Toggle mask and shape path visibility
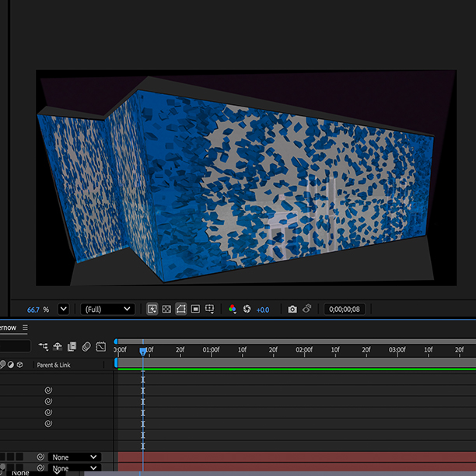Viewport: 476px width, 476px height. (181, 309)
